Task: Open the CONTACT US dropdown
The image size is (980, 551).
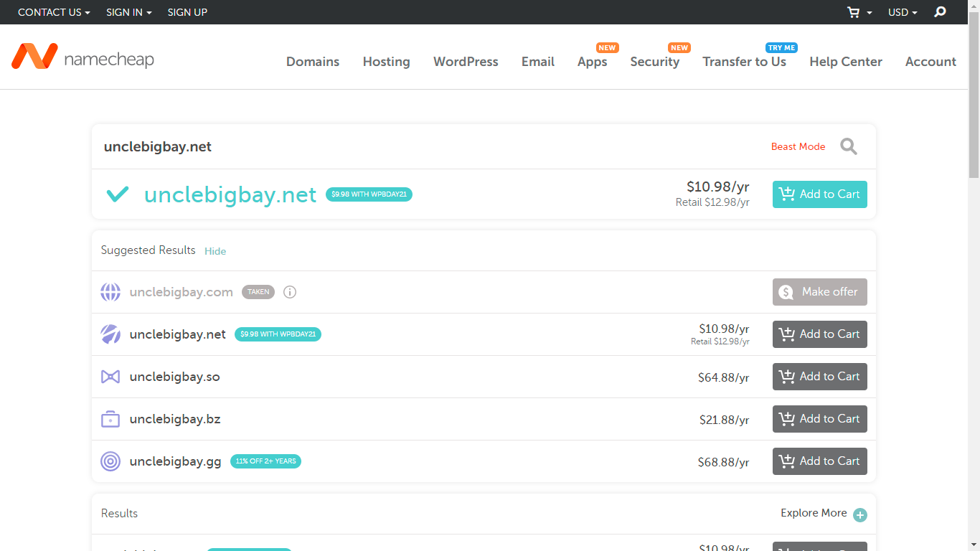Action: [54, 12]
